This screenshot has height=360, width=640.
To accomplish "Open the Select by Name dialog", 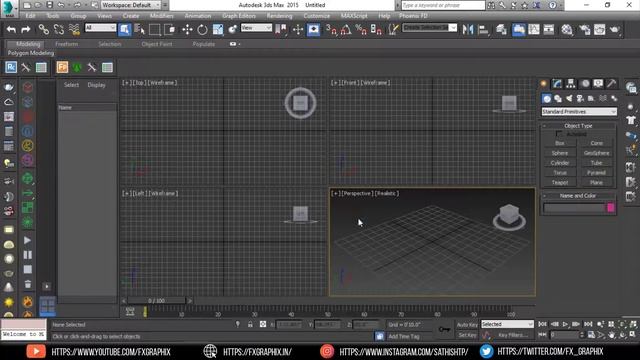I will [140, 29].
